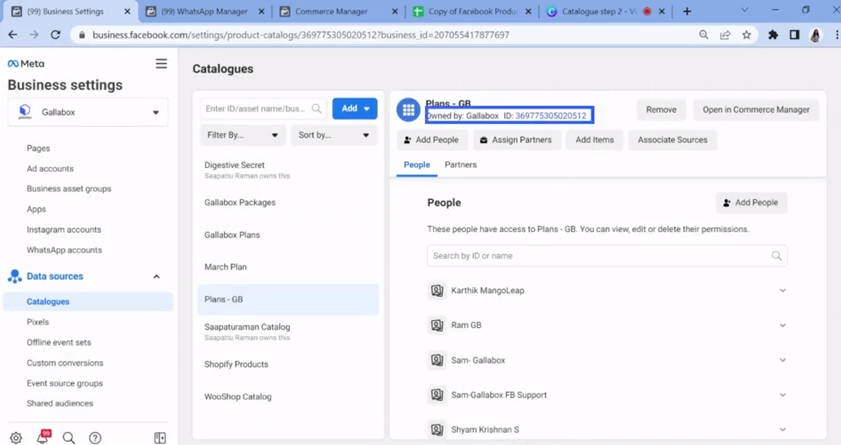This screenshot has height=445, width=841.
Task: Toggle the sidebar collapse panel icon
Action: pos(160,437)
